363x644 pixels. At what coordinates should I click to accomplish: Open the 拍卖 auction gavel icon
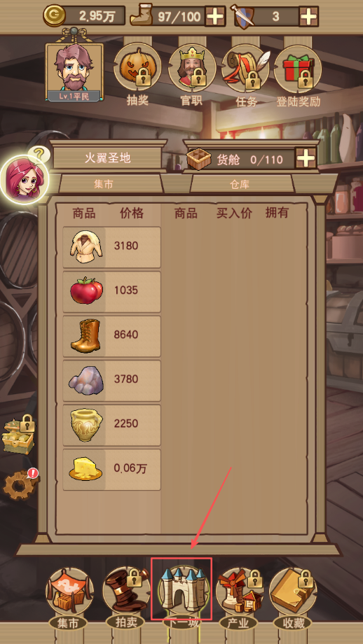pos(126,591)
